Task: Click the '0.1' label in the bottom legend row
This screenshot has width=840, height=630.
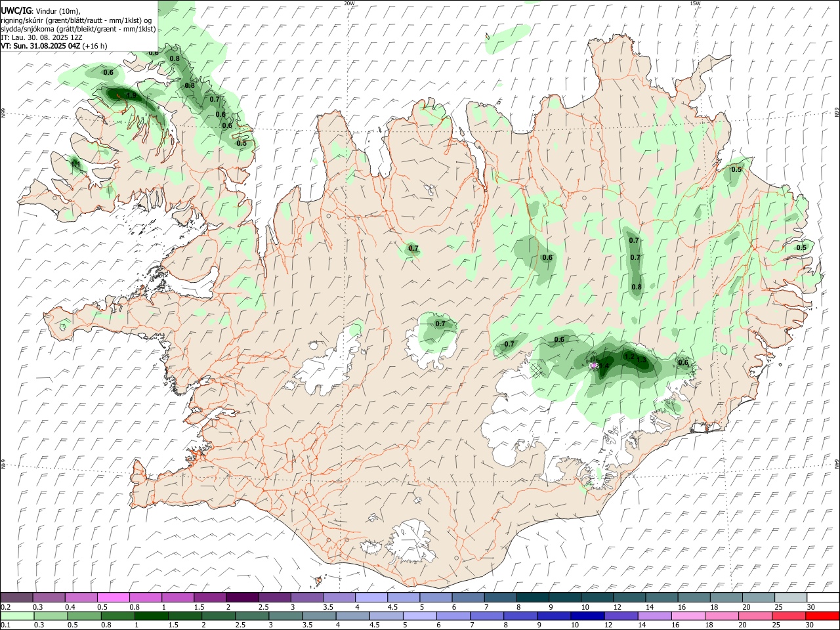Action: point(6,625)
